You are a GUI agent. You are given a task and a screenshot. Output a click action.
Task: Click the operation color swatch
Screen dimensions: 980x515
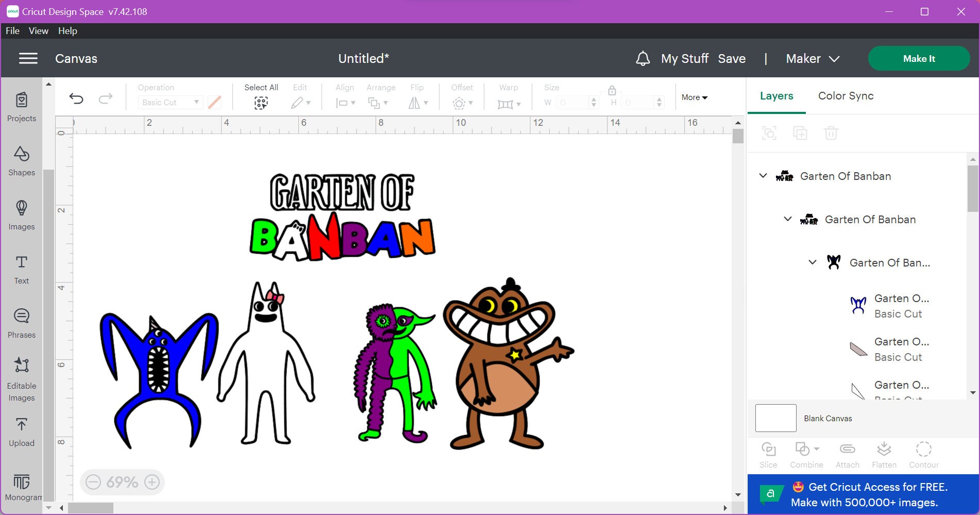pos(214,102)
